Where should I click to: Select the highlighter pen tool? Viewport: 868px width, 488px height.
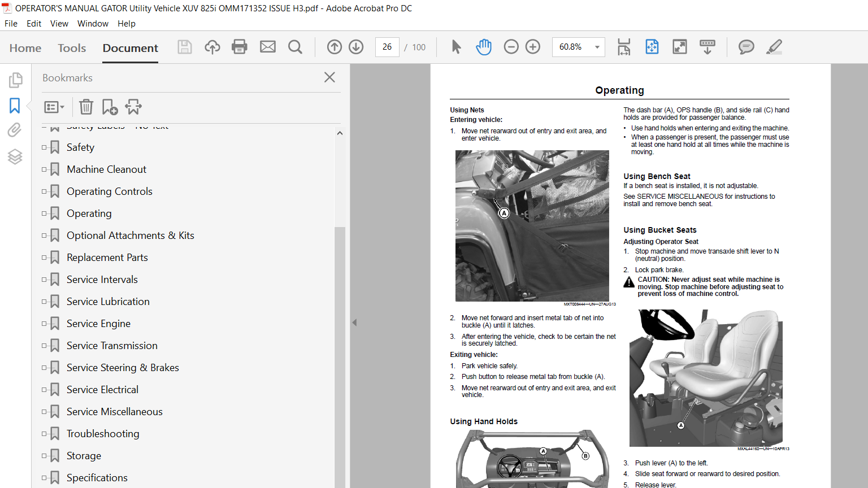tap(774, 47)
